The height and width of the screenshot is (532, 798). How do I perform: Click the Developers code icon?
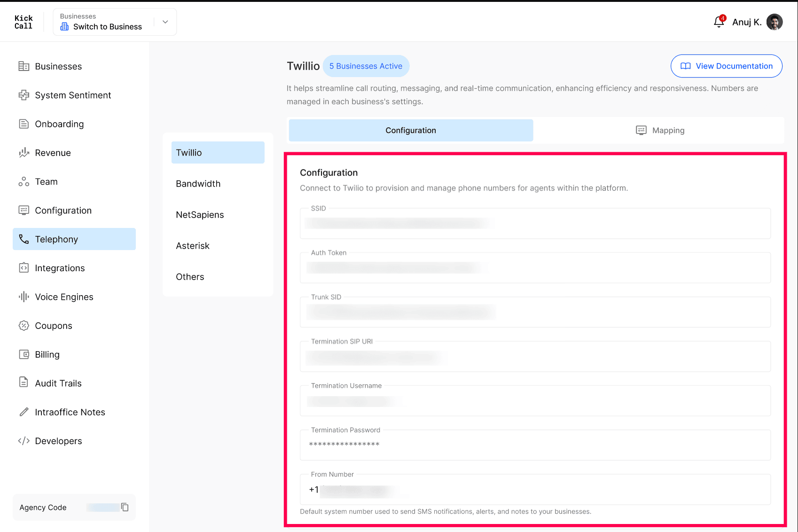point(23,441)
